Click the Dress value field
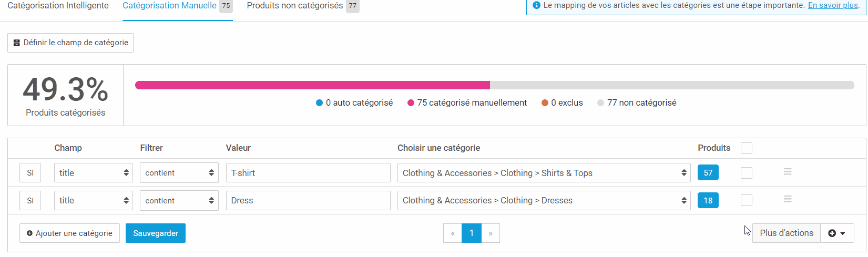The image size is (868, 257). [x=308, y=200]
